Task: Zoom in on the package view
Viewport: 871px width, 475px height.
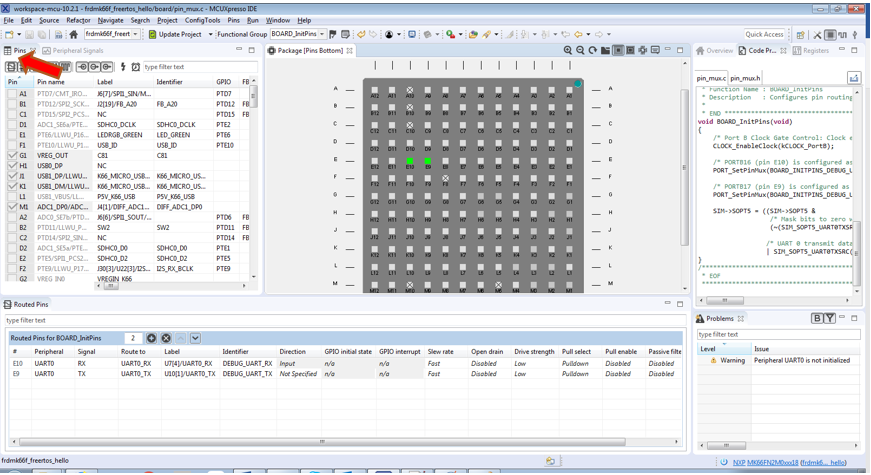Action: pyautogui.click(x=568, y=50)
